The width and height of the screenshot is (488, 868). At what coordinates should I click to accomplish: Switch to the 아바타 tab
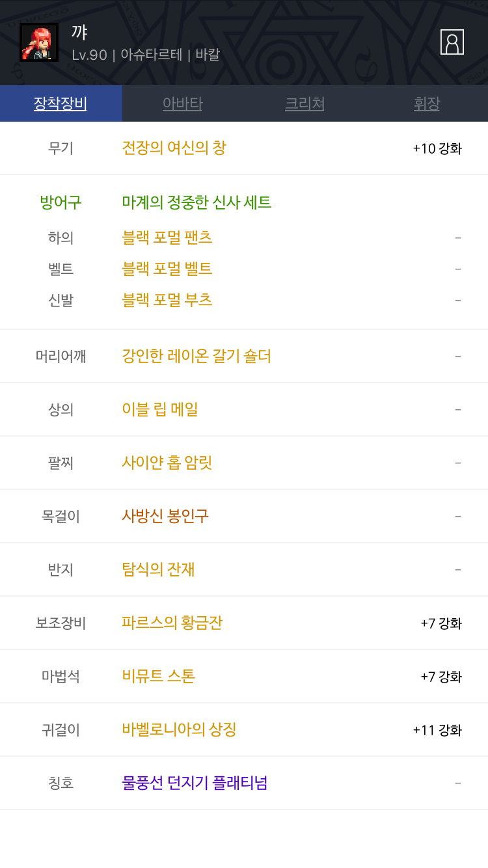point(183,103)
